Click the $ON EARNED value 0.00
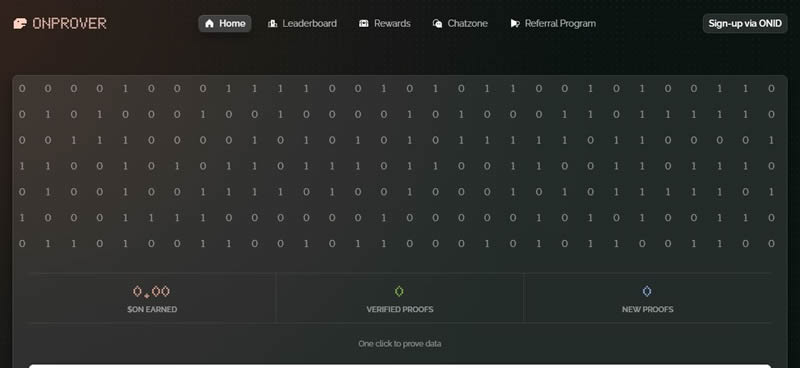The image size is (800, 368). click(x=152, y=292)
